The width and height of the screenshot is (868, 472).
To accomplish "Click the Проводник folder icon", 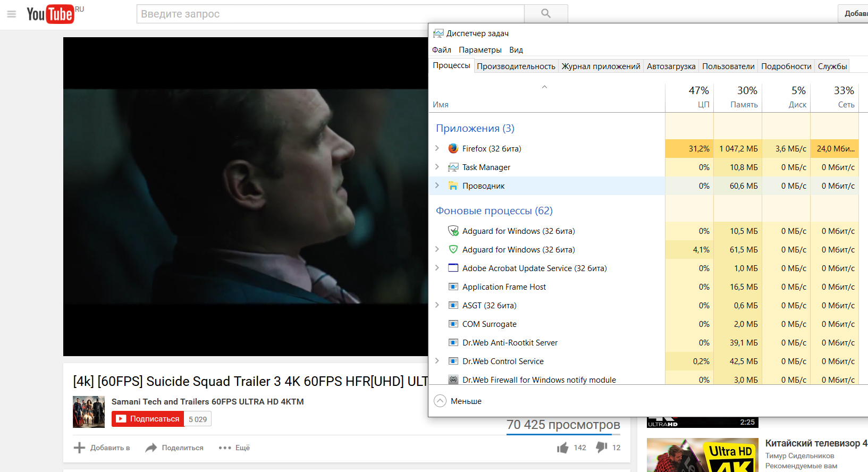I will (453, 186).
